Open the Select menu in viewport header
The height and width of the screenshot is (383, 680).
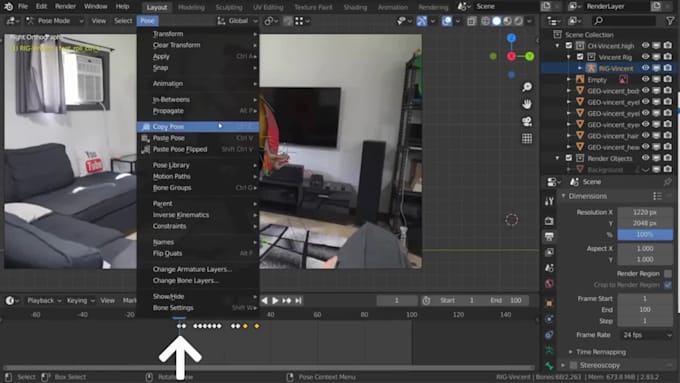click(123, 21)
